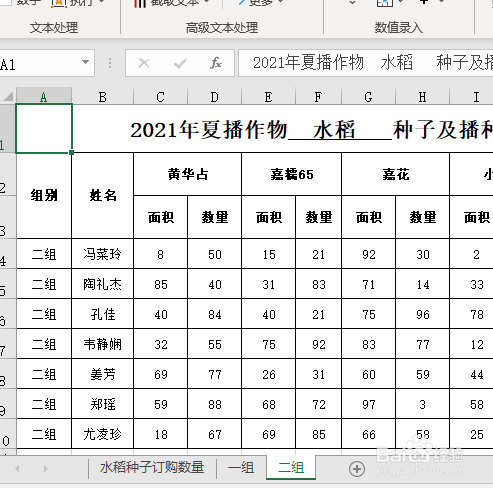
Task: Click the 组别 header cell
Action: (x=44, y=196)
